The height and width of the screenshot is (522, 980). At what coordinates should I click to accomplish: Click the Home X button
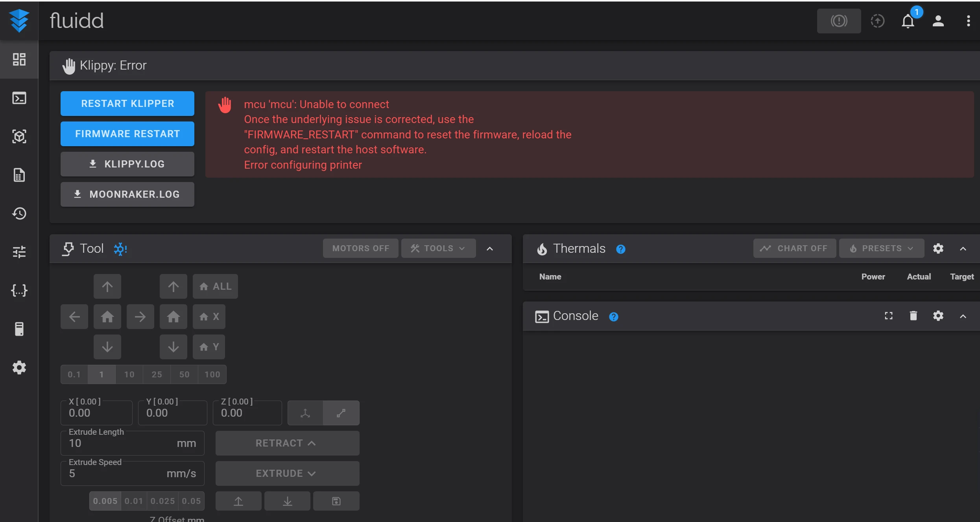click(x=209, y=316)
